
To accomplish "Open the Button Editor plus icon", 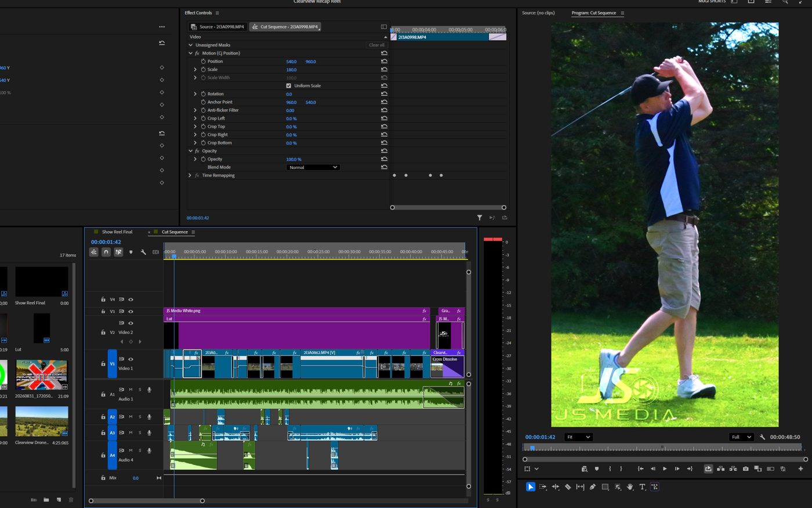I will pos(800,469).
